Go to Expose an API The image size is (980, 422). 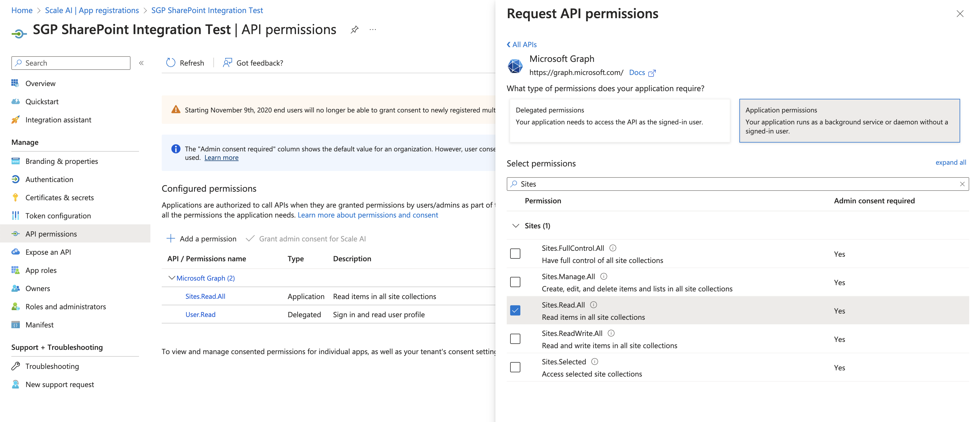(x=48, y=252)
